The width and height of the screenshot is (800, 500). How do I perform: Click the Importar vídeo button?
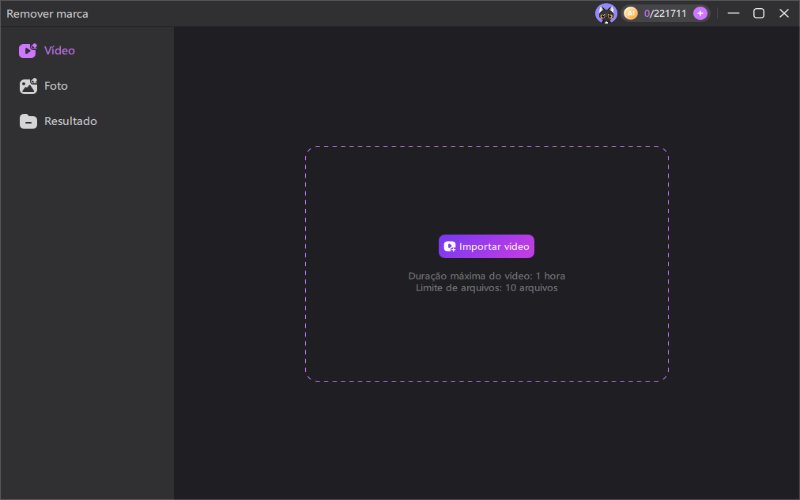pos(486,246)
